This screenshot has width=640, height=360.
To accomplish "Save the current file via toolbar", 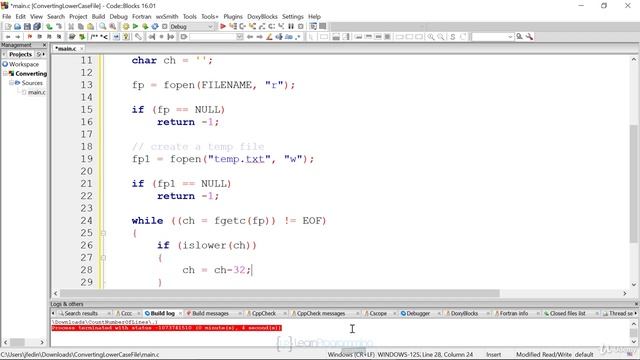I will 27,27.
